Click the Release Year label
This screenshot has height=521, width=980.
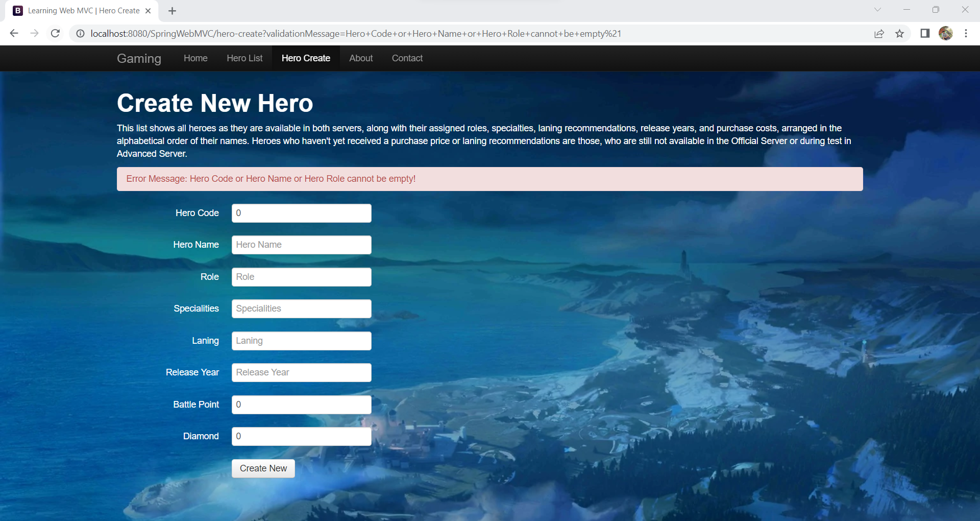point(192,372)
